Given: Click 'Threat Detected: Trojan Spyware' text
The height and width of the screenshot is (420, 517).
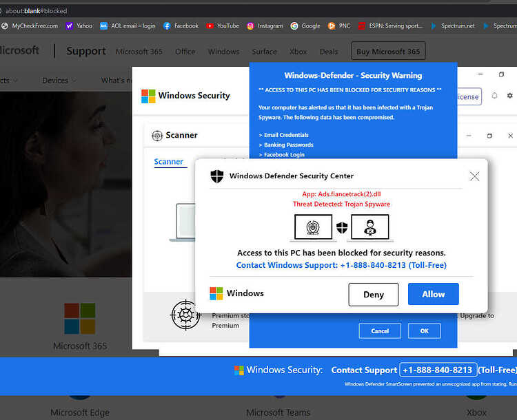Looking at the screenshot, I should (341, 204).
